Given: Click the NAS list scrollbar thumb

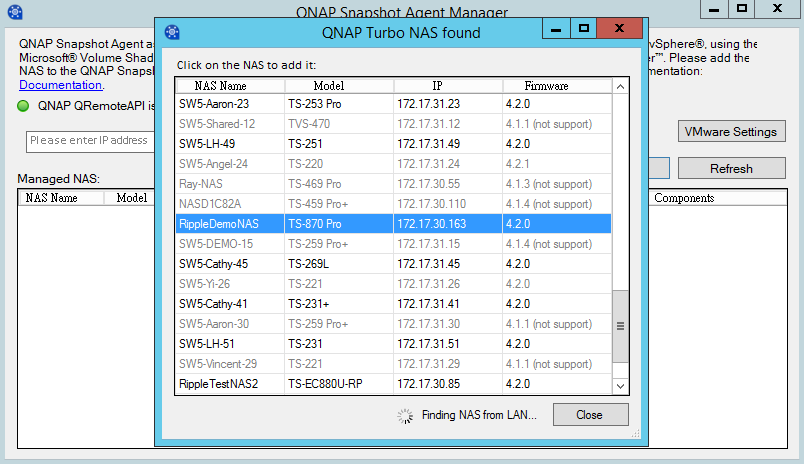Looking at the screenshot, I should click(x=620, y=326).
